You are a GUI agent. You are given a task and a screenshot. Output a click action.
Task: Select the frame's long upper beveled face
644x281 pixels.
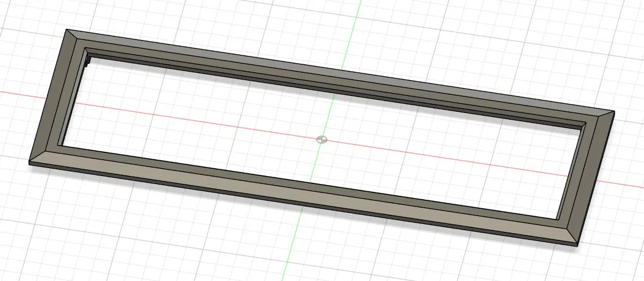tap(341, 73)
